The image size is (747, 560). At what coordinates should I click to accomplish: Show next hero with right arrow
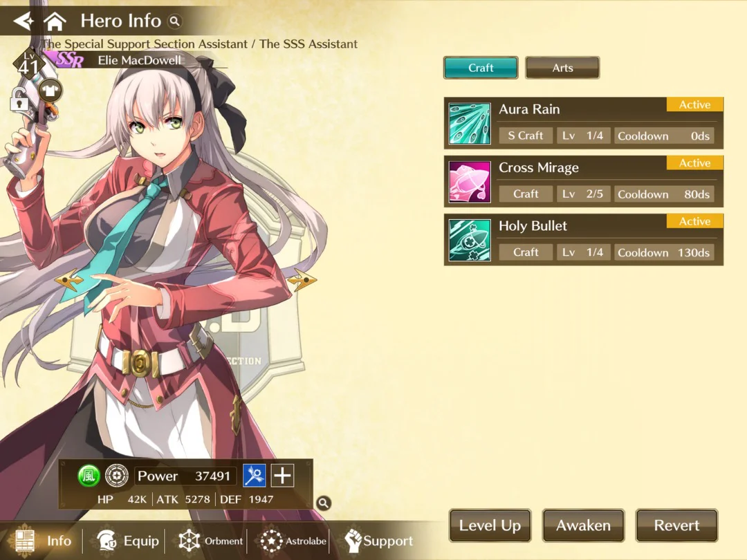click(302, 279)
